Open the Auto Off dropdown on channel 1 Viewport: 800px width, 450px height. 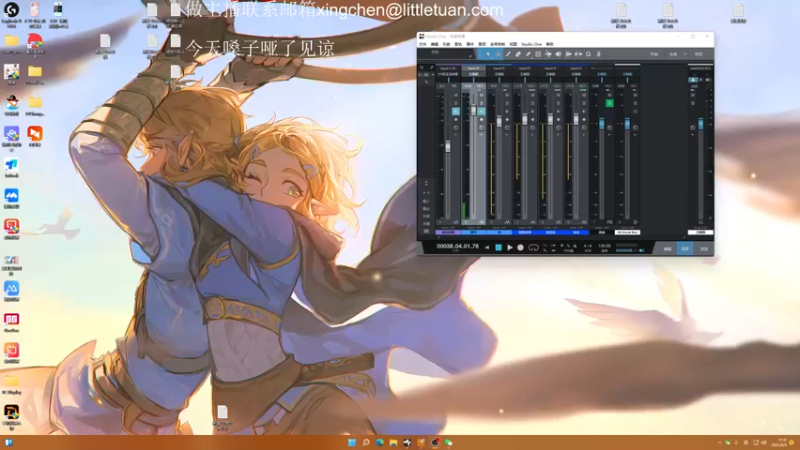point(447,228)
